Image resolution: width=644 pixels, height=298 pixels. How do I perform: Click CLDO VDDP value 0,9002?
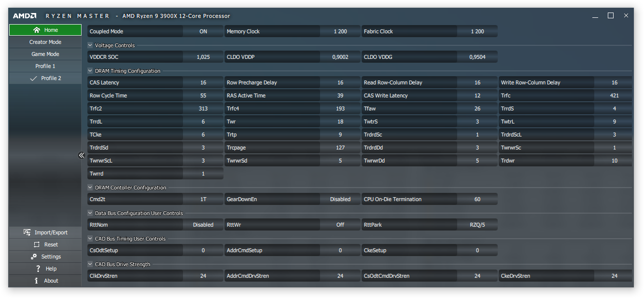[x=340, y=57]
